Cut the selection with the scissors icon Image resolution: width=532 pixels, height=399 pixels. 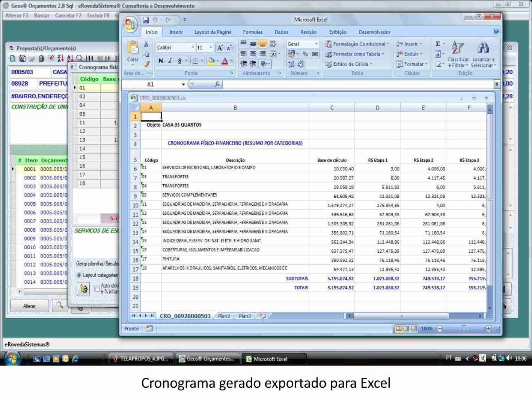click(x=146, y=44)
